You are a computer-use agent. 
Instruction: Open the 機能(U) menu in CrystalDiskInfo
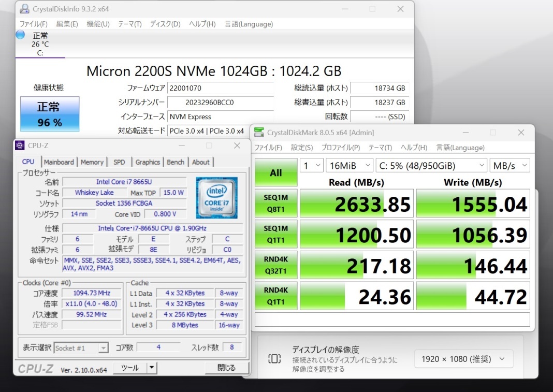98,24
